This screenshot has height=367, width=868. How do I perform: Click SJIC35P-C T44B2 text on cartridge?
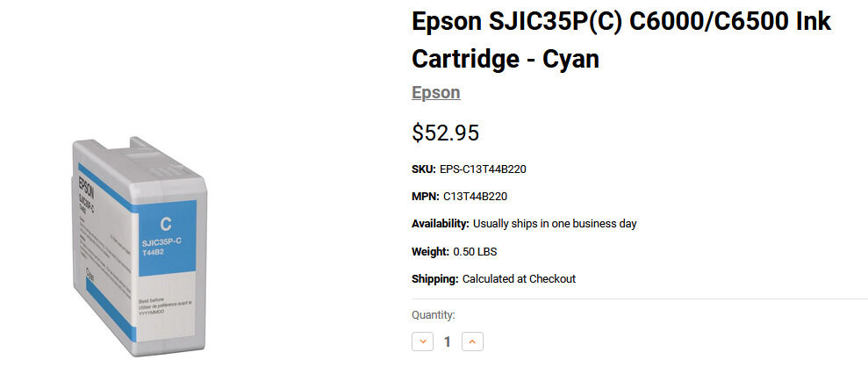coord(160,247)
